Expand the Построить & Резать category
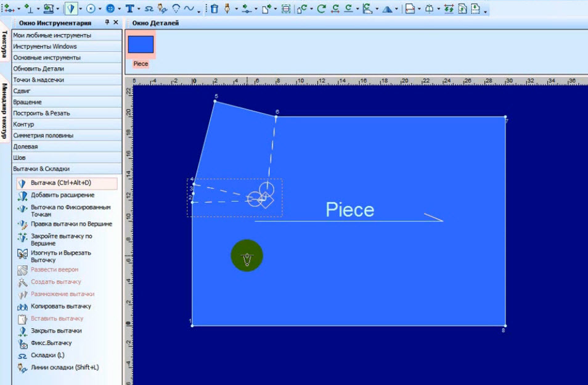 pos(67,113)
